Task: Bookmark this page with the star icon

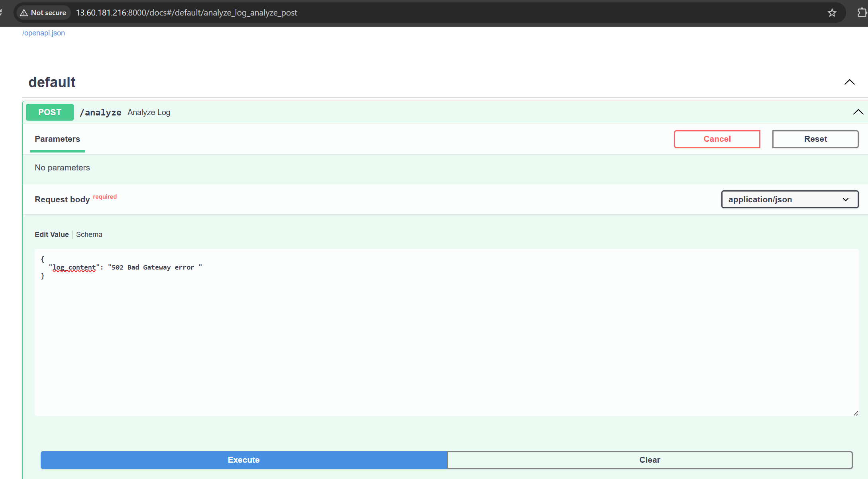Action: [x=832, y=13]
